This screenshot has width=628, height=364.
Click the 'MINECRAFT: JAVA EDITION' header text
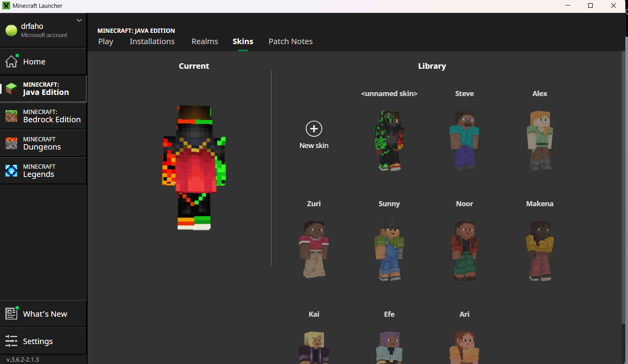pos(136,30)
